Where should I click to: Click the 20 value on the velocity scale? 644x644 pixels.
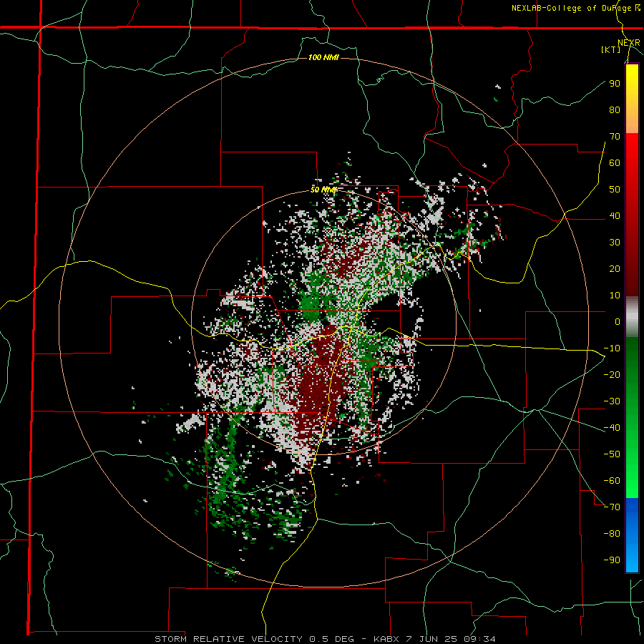(x=615, y=269)
